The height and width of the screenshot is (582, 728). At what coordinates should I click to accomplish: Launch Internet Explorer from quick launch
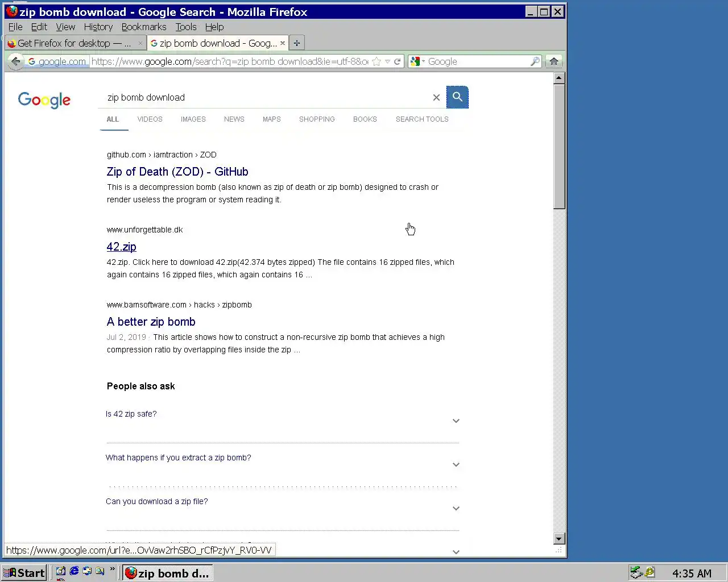pos(74,571)
